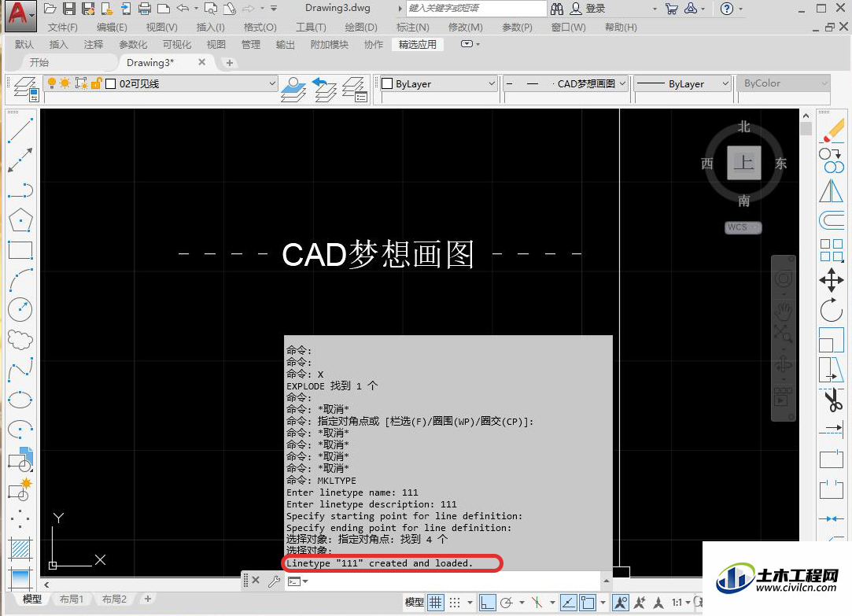Viewport: 852px width, 616px height.
Task: Click the white ByLayer color swatch
Action: coord(387,83)
